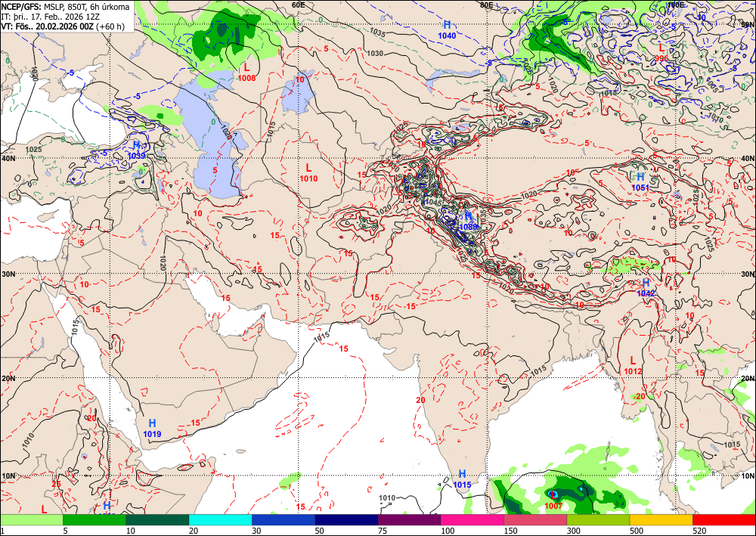Screen dimensions: 756x536
Task: Click the legend scale value 150
Action: pyautogui.click(x=512, y=531)
